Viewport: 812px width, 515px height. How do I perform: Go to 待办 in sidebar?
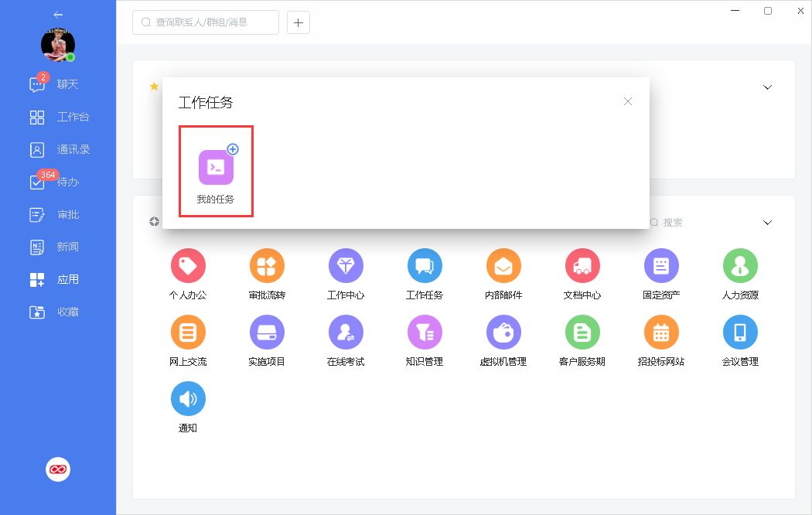[58, 182]
